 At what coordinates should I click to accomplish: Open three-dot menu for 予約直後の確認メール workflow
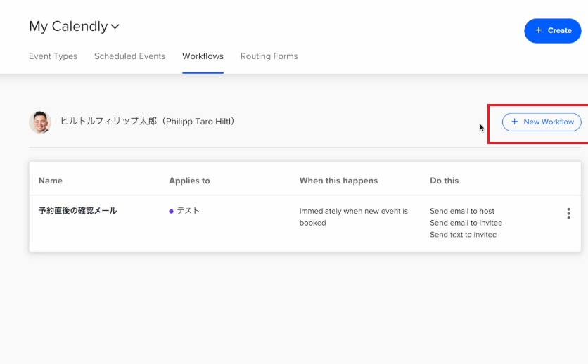click(568, 214)
